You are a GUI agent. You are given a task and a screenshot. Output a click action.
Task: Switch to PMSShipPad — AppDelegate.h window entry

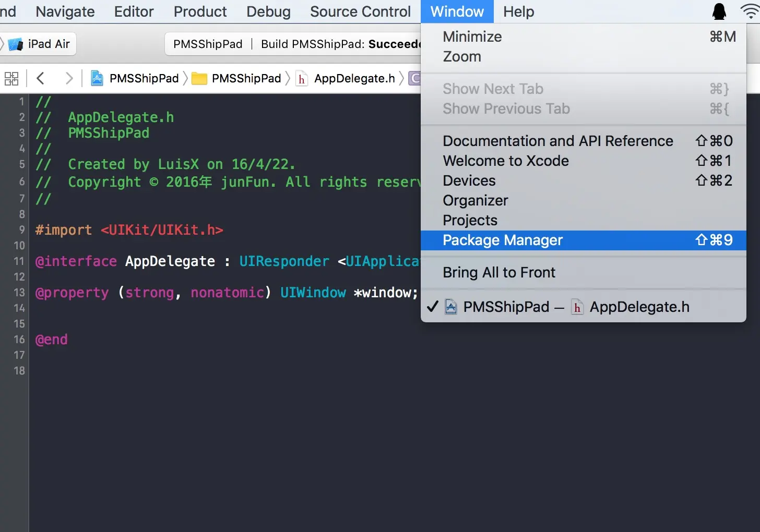[x=584, y=307]
